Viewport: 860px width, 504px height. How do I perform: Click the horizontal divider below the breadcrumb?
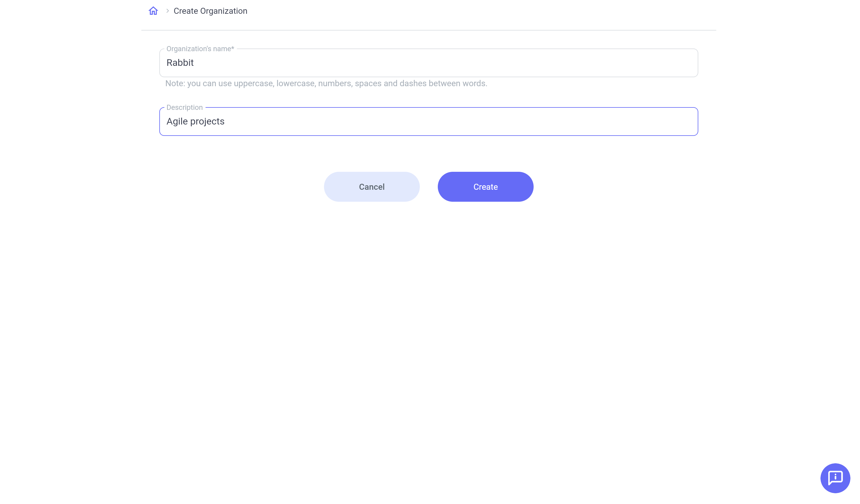pos(428,30)
